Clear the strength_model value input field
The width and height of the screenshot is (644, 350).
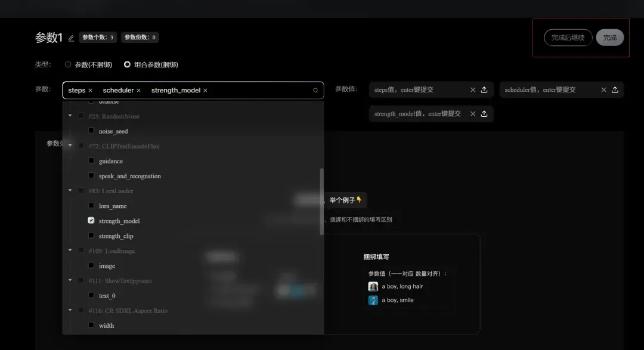(473, 114)
